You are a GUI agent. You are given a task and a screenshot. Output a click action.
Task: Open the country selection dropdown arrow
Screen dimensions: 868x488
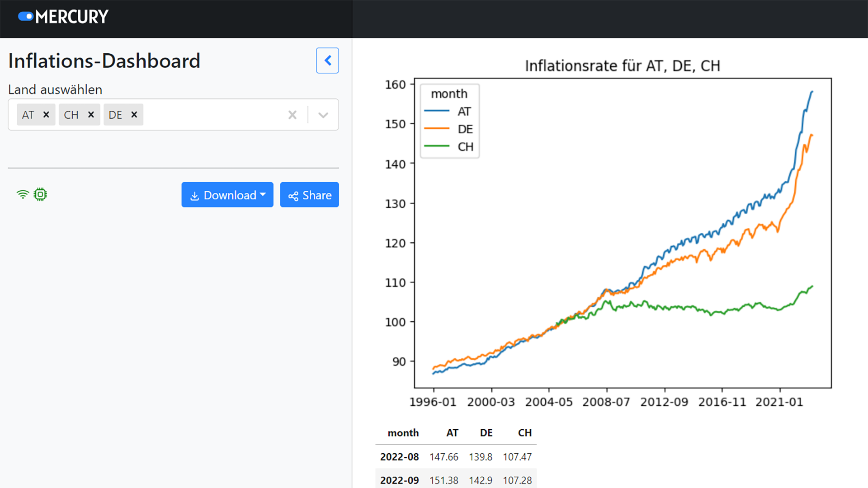[x=323, y=115]
